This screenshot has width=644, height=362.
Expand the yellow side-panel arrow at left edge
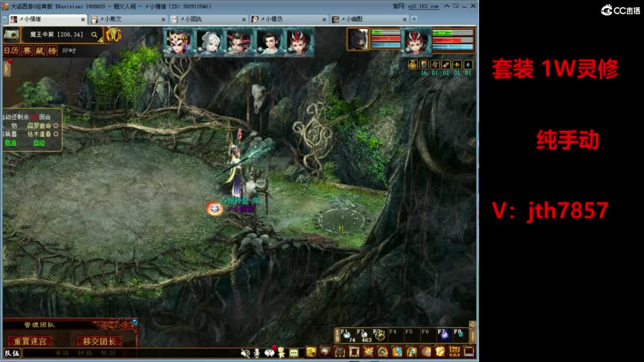7,68
